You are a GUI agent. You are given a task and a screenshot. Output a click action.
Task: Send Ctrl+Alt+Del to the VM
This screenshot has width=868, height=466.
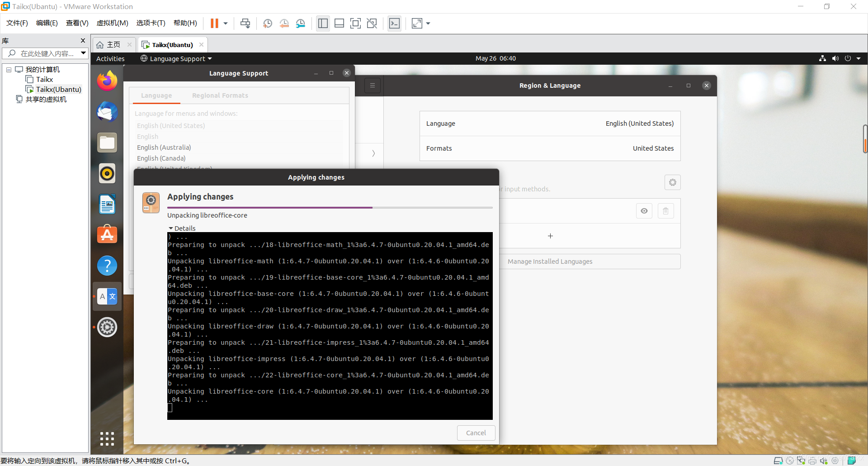coord(245,23)
